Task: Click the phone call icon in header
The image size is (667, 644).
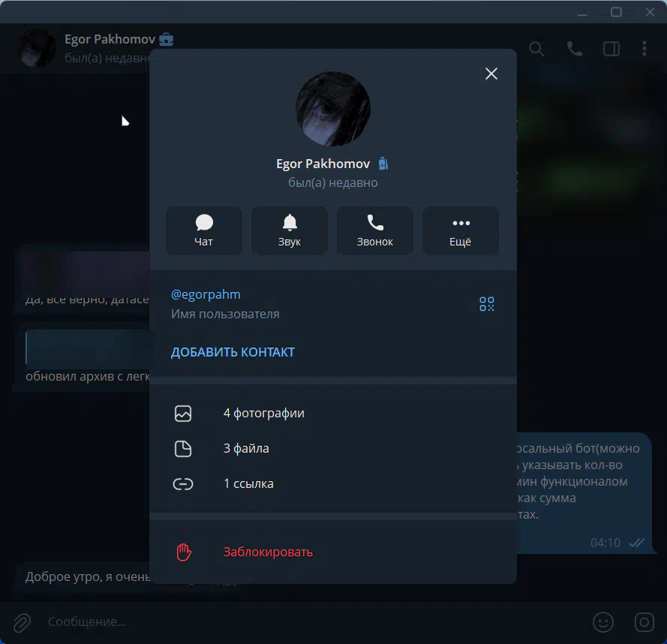Action: (575, 49)
